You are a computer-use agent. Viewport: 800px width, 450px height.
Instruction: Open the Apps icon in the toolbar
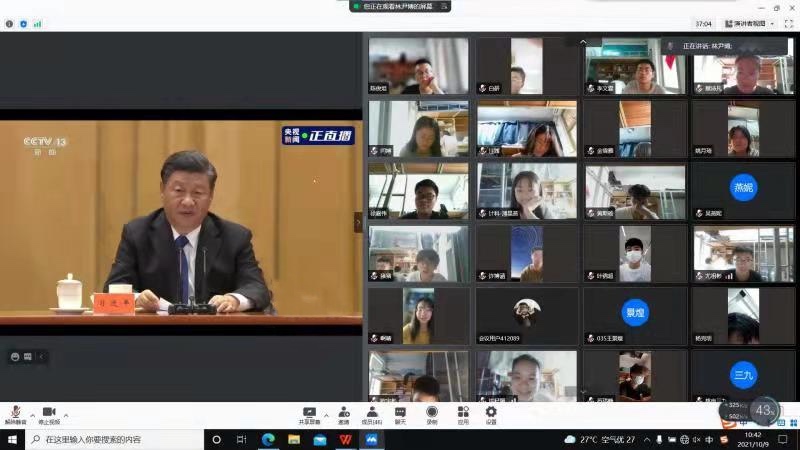click(463, 412)
